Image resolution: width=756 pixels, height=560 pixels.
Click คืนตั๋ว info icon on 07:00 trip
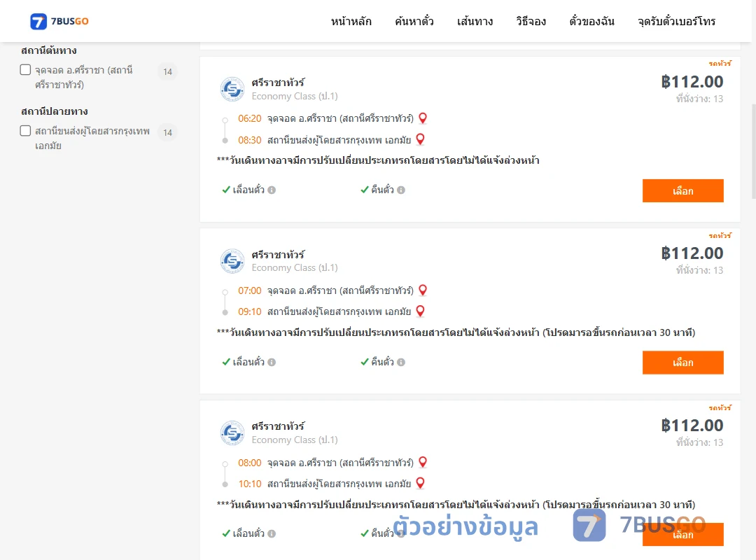(401, 362)
